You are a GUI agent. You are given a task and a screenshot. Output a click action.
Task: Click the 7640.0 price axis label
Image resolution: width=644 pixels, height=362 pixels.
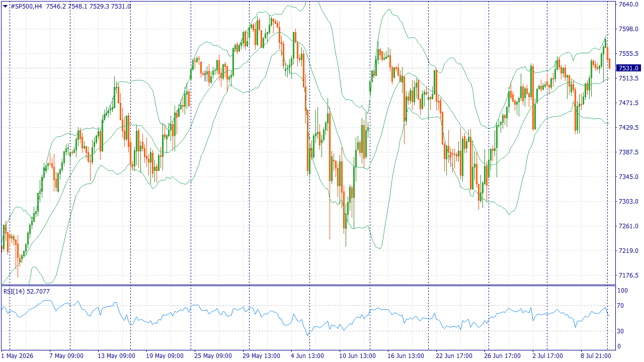click(x=628, y=5)
